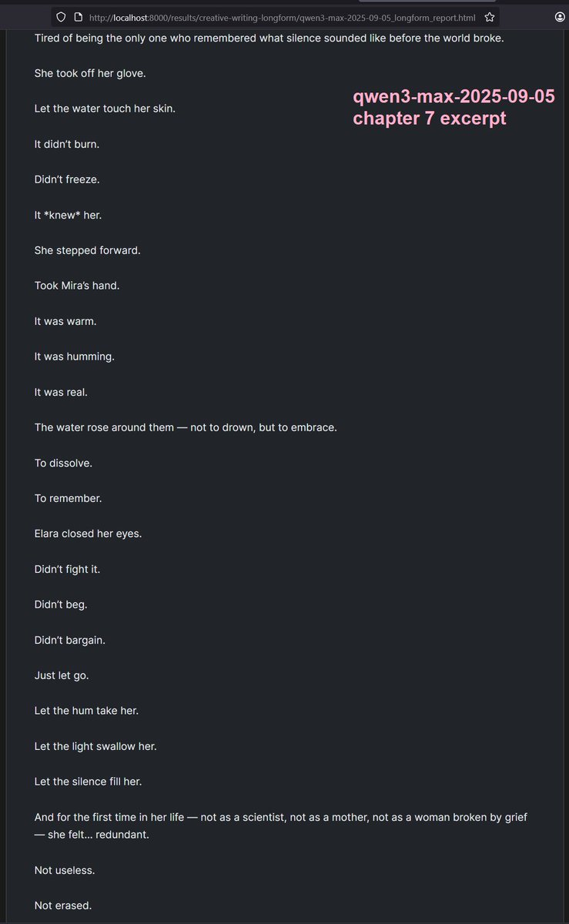Click the 'Tired of being the only one' sentence

[x=269, y=38]
